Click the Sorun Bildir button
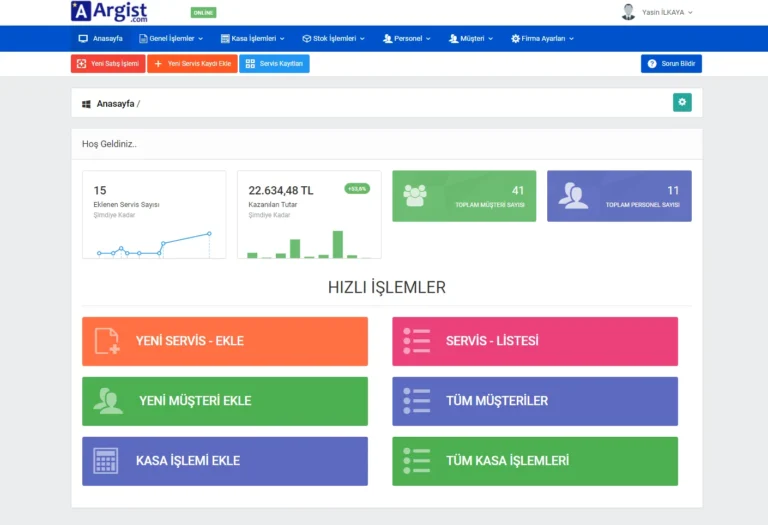 pyautogui.click(x=671, y=64)
